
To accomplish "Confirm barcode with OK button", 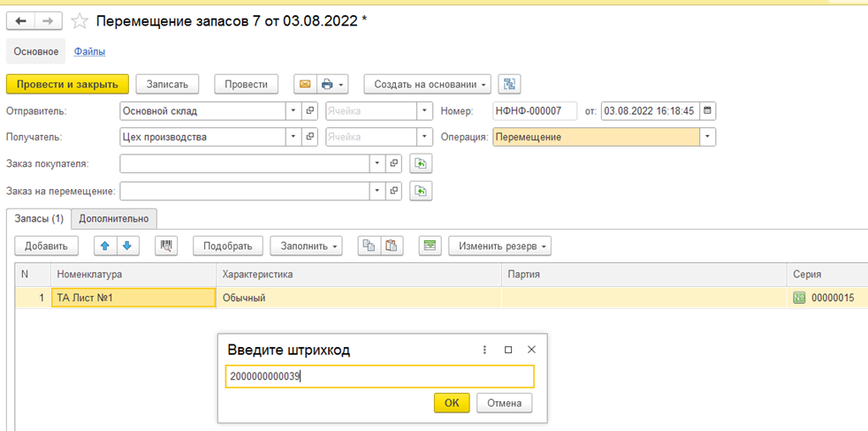I will click(452, 403).
